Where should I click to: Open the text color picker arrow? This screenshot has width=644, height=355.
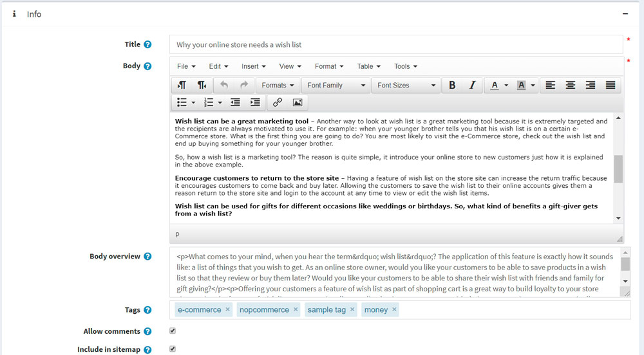pos(506,85)
